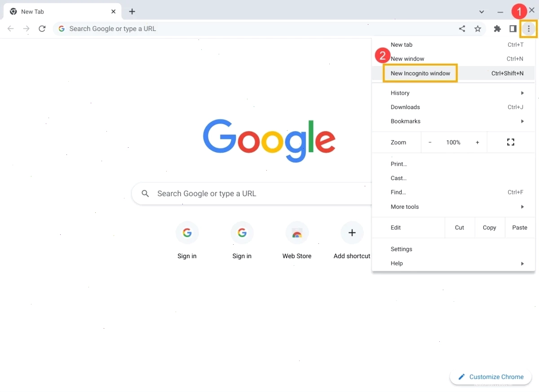The height and width of the screenshot is (392, 539).
Task: Click the magnifier icon in search box
Action: (145, 194)
